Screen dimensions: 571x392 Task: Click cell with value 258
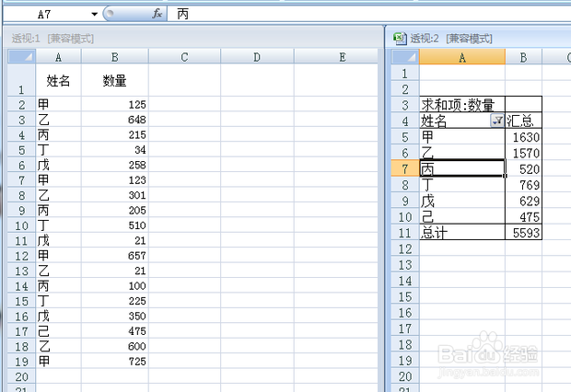[115, 165]
